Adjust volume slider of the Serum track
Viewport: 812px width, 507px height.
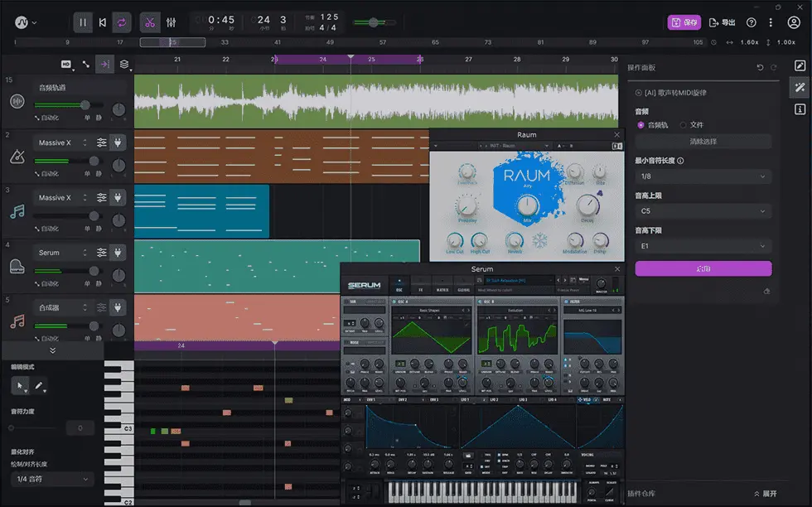pos(66,271)
